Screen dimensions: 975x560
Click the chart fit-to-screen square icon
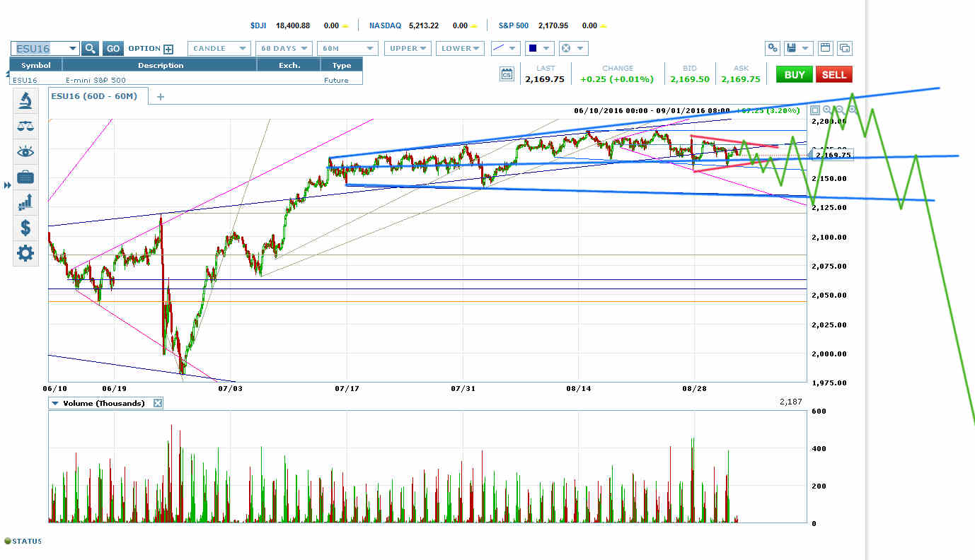[x=814, y=110]
